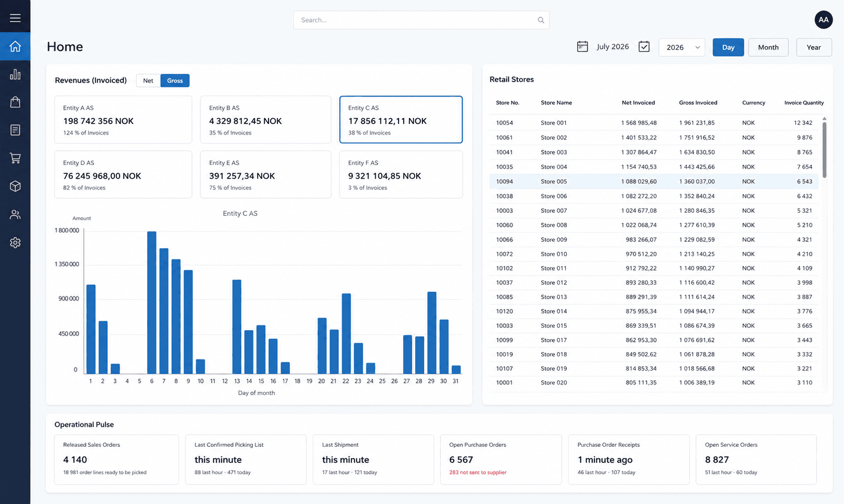This screenshot has height=504, width=844.
Task: Click the Retail Stores table scrollbar
Action: (824, 148)
